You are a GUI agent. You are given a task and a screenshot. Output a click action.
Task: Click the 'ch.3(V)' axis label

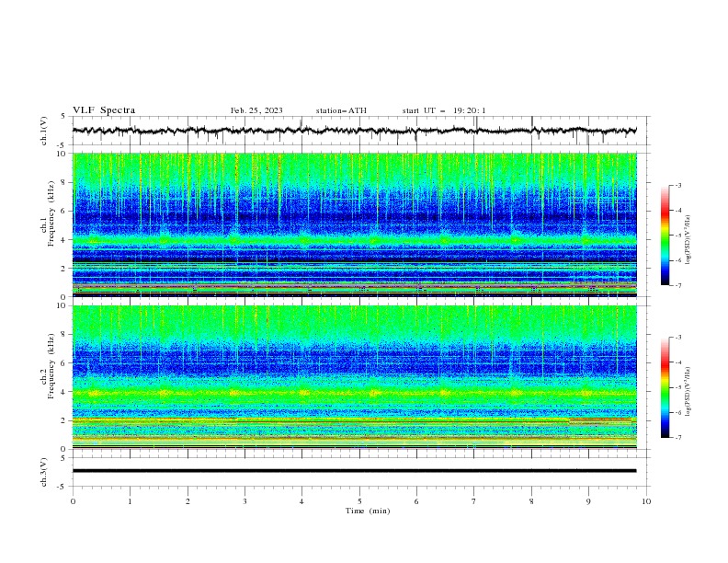click(44, 472)
